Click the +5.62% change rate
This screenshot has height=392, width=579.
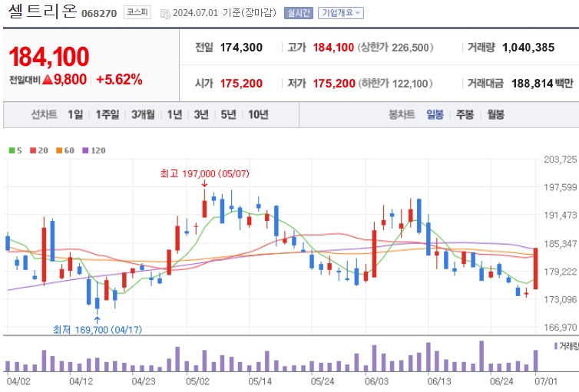[119, 79]
